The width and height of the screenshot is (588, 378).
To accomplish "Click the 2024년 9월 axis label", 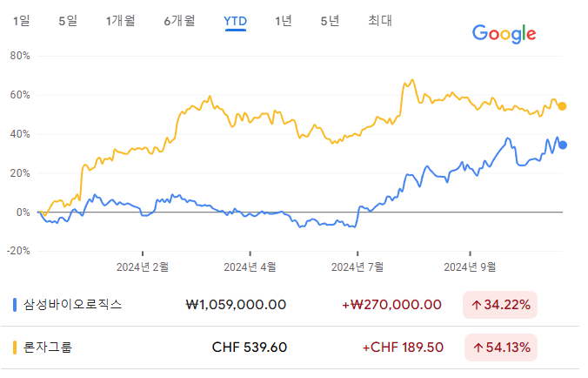I will point(470,267).
